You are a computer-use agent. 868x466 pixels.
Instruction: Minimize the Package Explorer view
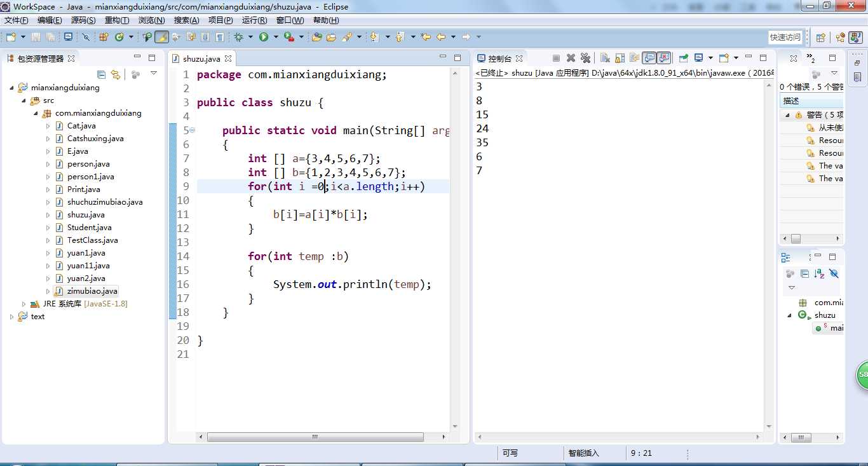(x=136, y=57)
